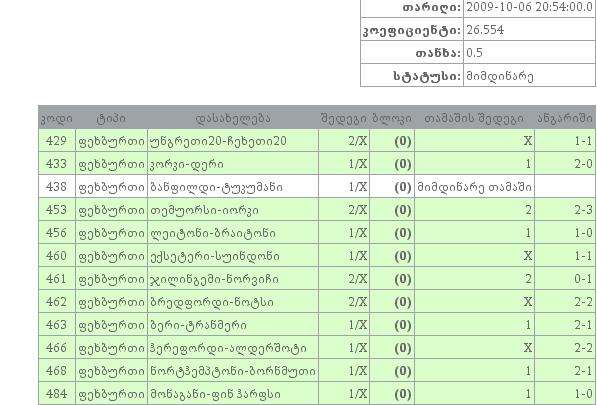Click the მიმდინარე თამაში cell
The height and width of the screenshot is (405, 597).
click(x=474, y=187)
